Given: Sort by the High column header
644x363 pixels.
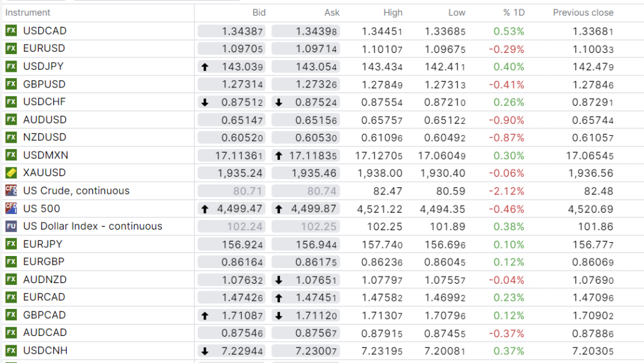Looking at the screenshot, I should coord(392,13).
